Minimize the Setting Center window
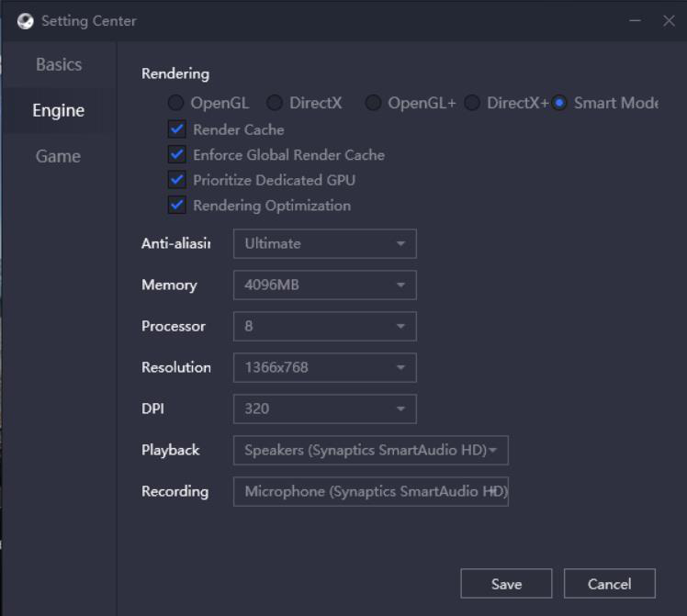 [636, 21]
